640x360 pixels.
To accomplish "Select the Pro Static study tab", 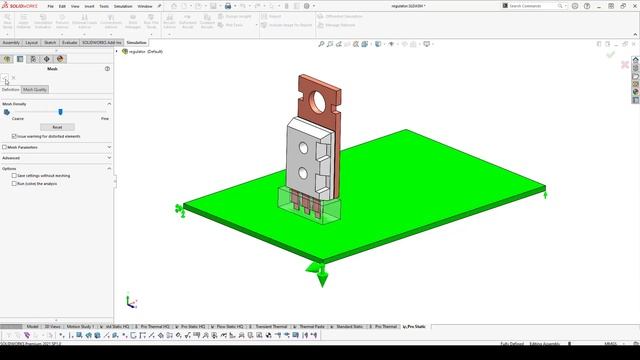I will [x=415, y=327].
